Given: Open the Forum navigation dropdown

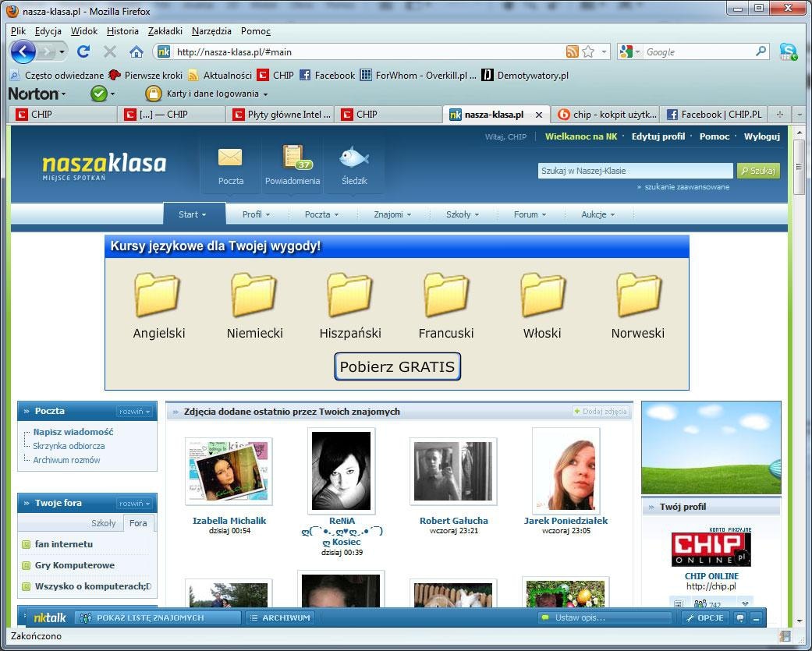Looking at the screenshot, I should (530, 214).
